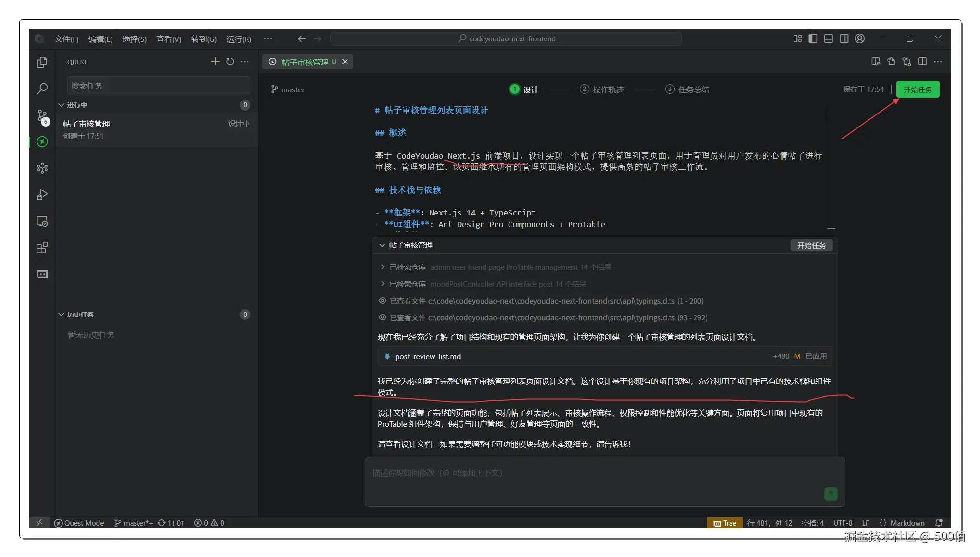Open Markdown preview from editor toolbar
Screen dimensions: 980x557
point(876,62)
